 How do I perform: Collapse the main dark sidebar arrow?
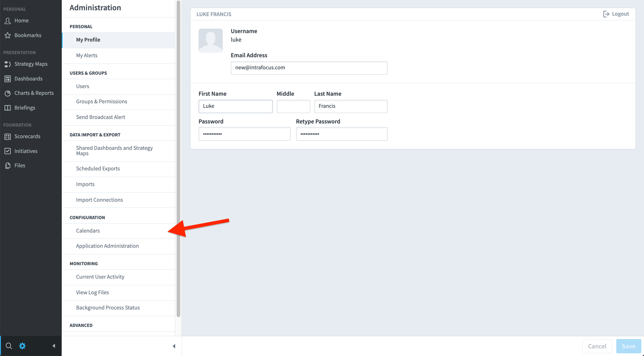point(54,346)
